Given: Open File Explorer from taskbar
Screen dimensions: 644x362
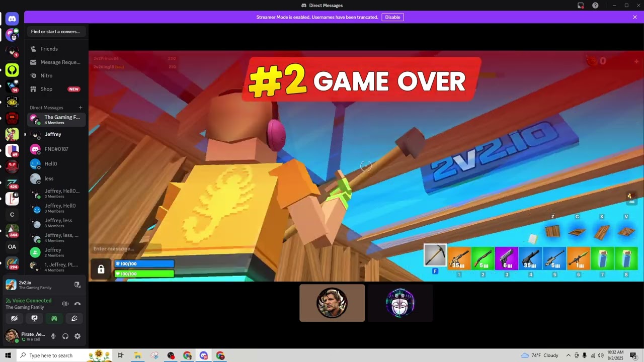Looking at the screenshot, I should coord(137,355).
